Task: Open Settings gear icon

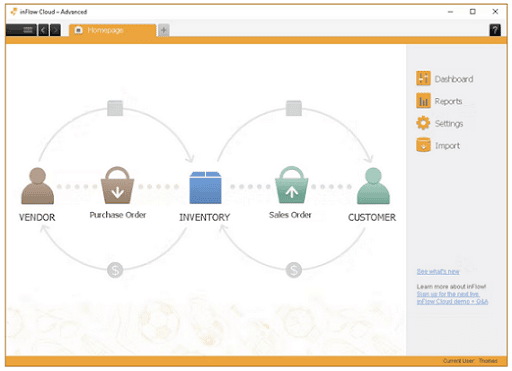Action: pos(423,123)
